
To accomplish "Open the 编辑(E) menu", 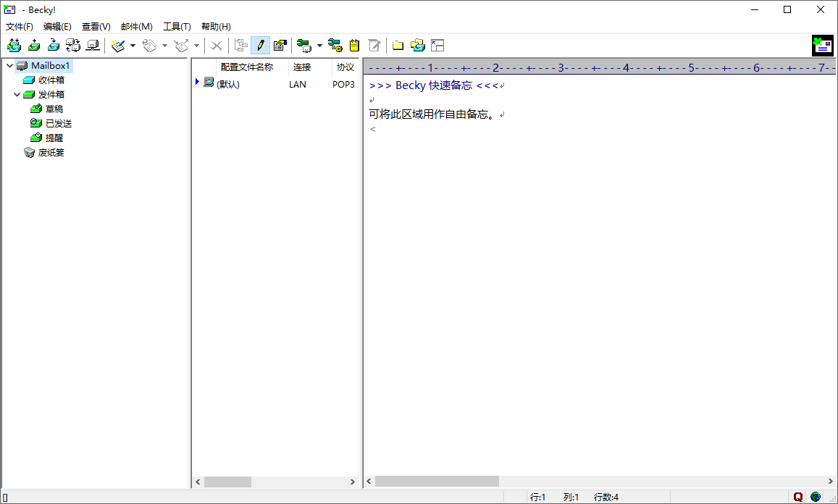I will [57, 26].
